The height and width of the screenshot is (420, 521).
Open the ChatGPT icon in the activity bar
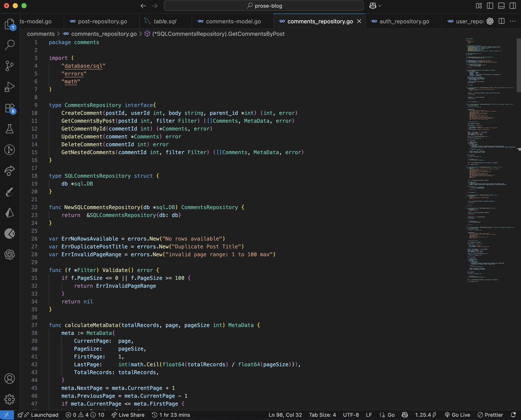pyautogui.click(x=10, y=255)
